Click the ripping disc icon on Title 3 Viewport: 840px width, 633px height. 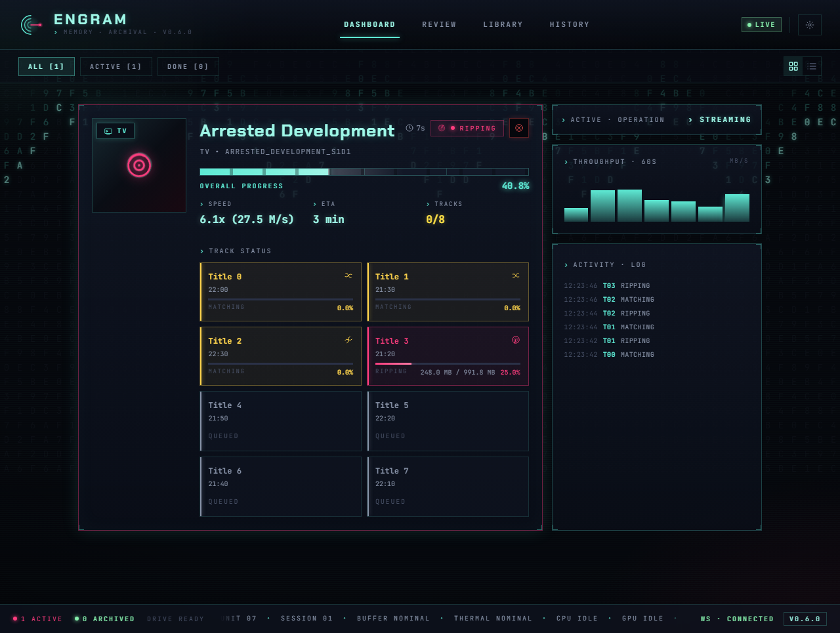516,340
